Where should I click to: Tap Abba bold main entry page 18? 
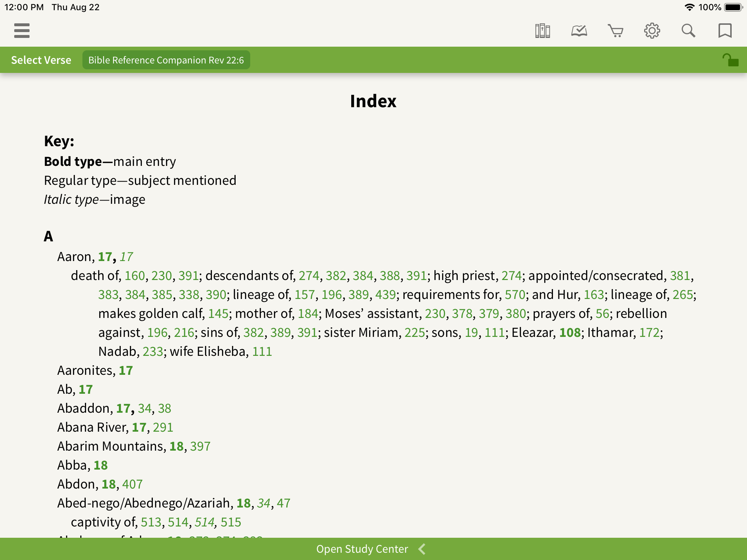100,465
